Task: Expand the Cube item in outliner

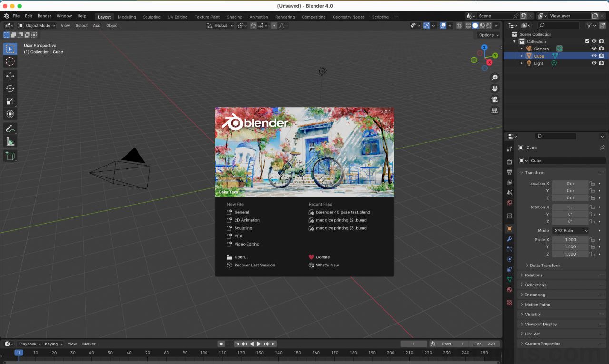Action: [x=521, y=56]
